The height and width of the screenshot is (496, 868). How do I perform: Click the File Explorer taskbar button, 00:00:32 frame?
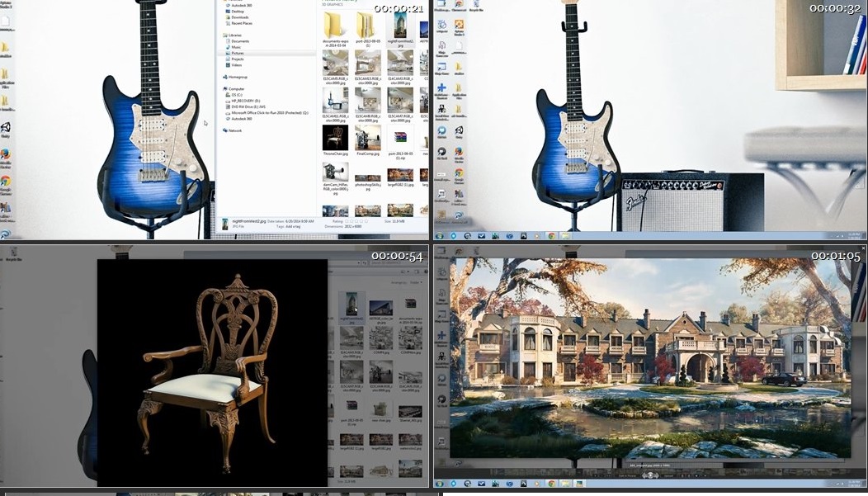(x=565, y=236)
